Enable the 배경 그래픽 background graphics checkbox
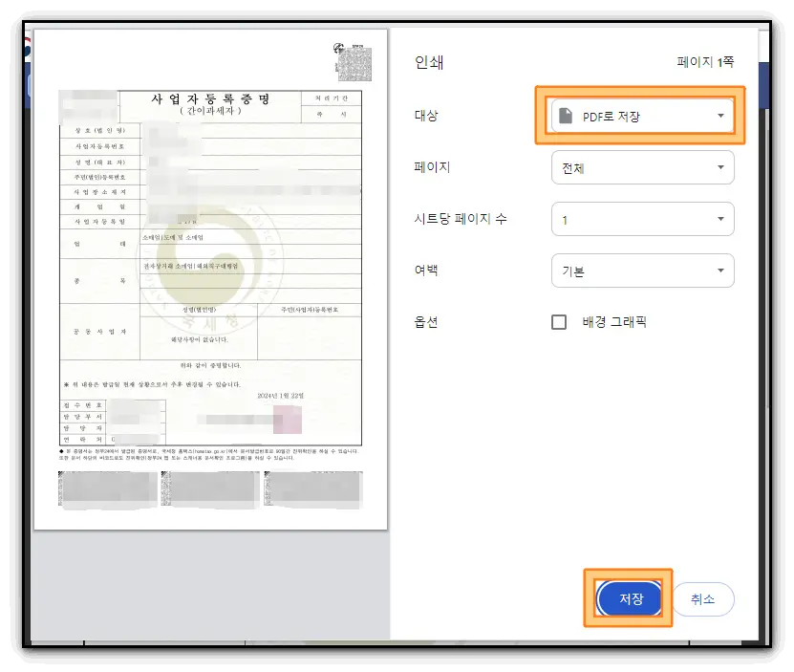 click(x=559, y=322)
